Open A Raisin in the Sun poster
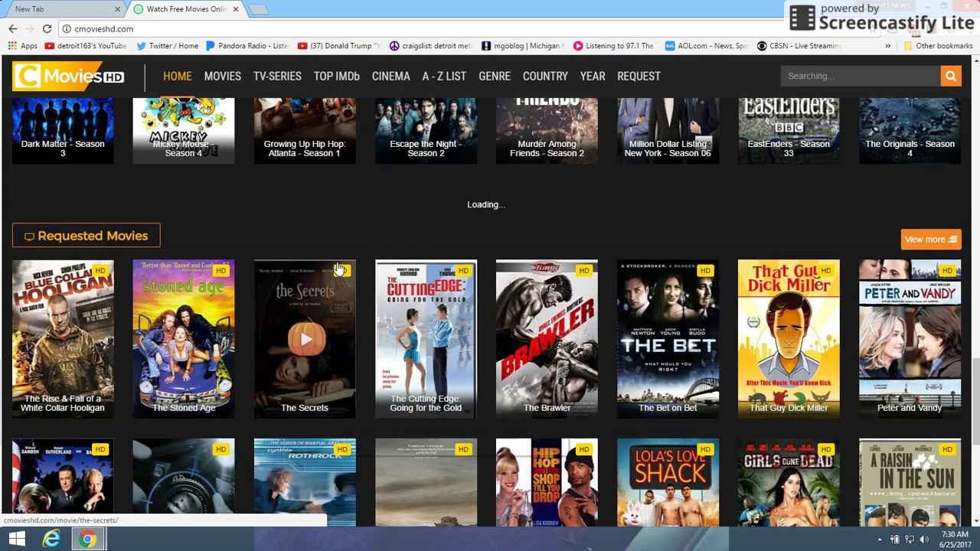 tap(910, 482)
